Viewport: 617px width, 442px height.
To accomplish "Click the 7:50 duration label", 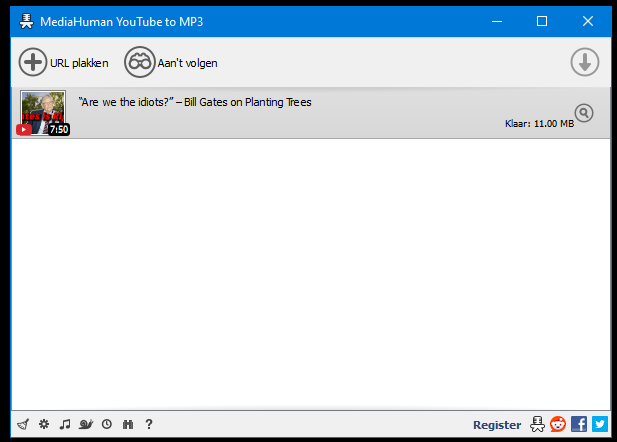I will coord(59,129).
